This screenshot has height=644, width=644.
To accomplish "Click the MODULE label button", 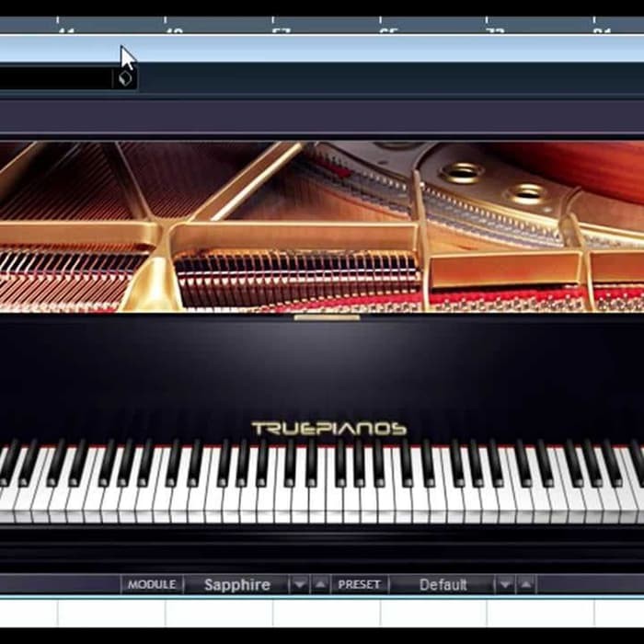I will (x=152, y=584).
